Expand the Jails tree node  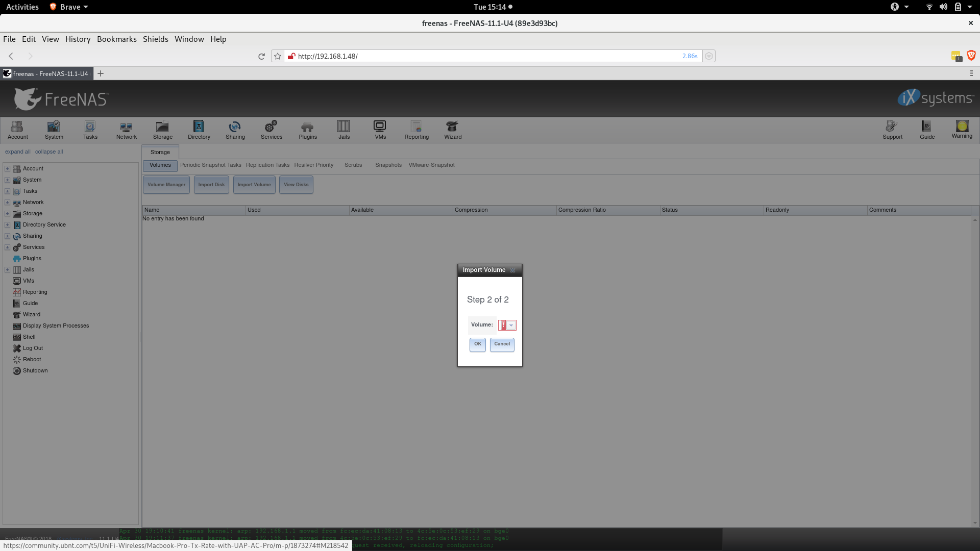[8, 269]
